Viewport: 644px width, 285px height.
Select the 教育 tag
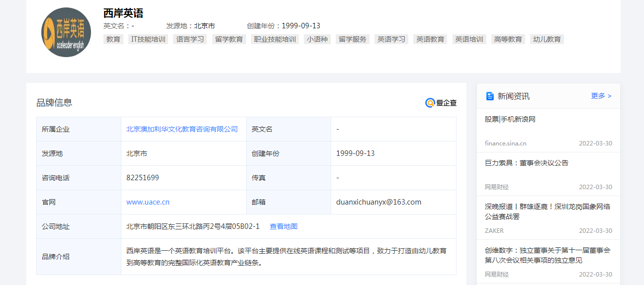point(113,39)
